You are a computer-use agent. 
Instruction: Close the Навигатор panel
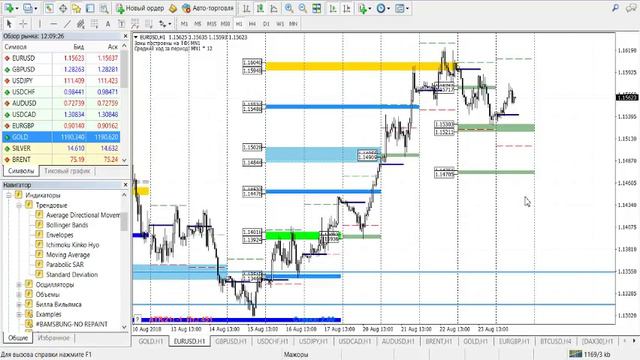[125, 185]
